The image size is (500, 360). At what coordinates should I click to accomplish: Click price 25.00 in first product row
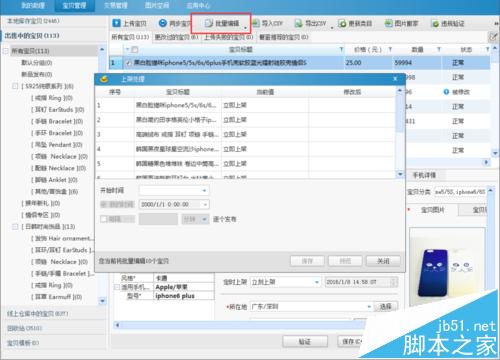click(353, 62)
